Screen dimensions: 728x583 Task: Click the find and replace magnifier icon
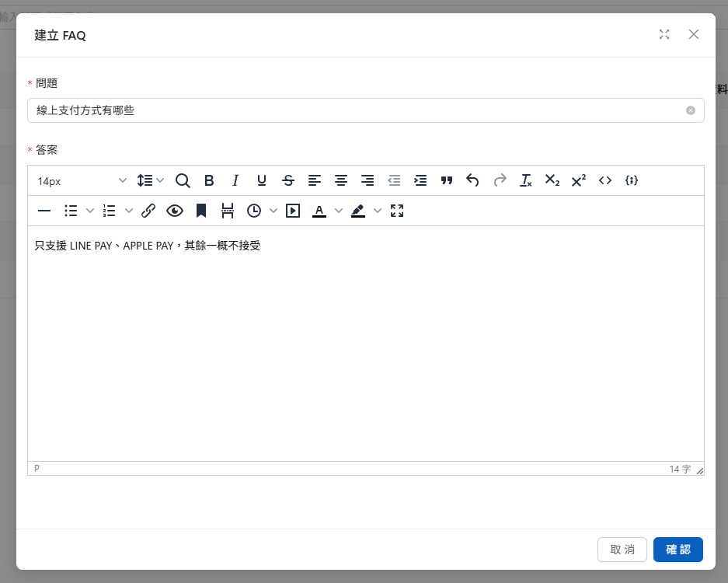pyautogui.click(x=183, y=180)
